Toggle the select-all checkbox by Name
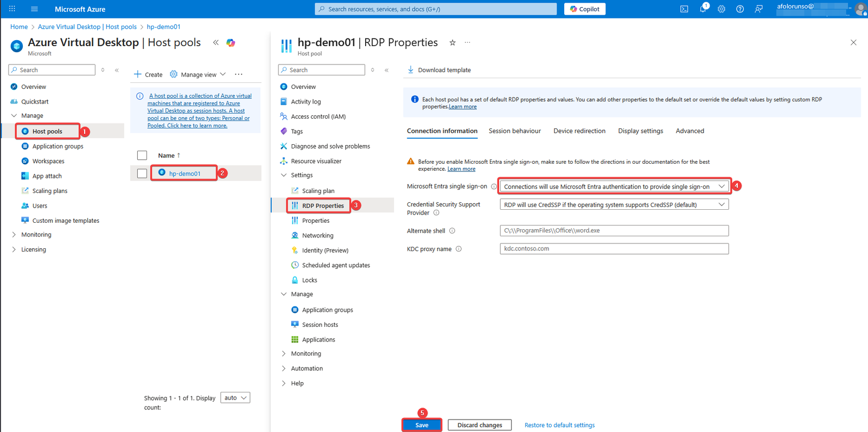Viewport: 868px width, 432px height. point(142,156)
